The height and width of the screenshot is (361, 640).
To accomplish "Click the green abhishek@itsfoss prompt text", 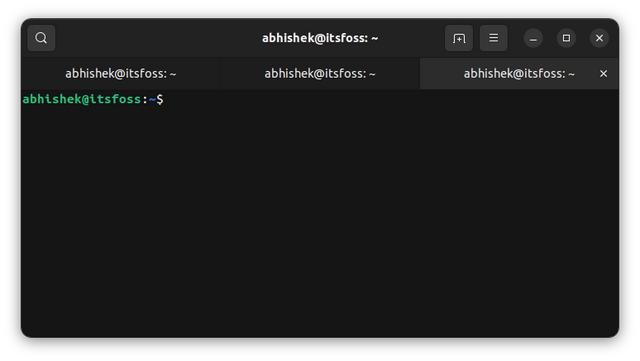I will (82, 99).
